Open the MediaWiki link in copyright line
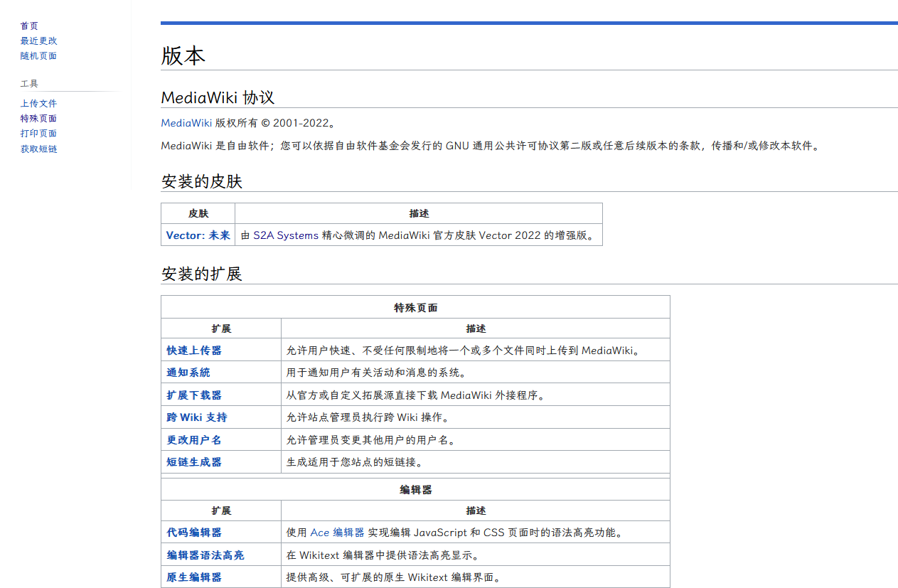 [186, 122]
